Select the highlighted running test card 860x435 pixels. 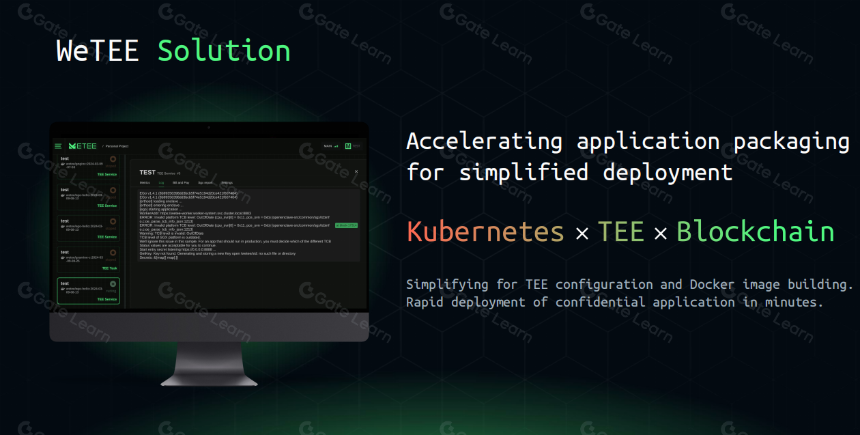[x=88, y=291]
